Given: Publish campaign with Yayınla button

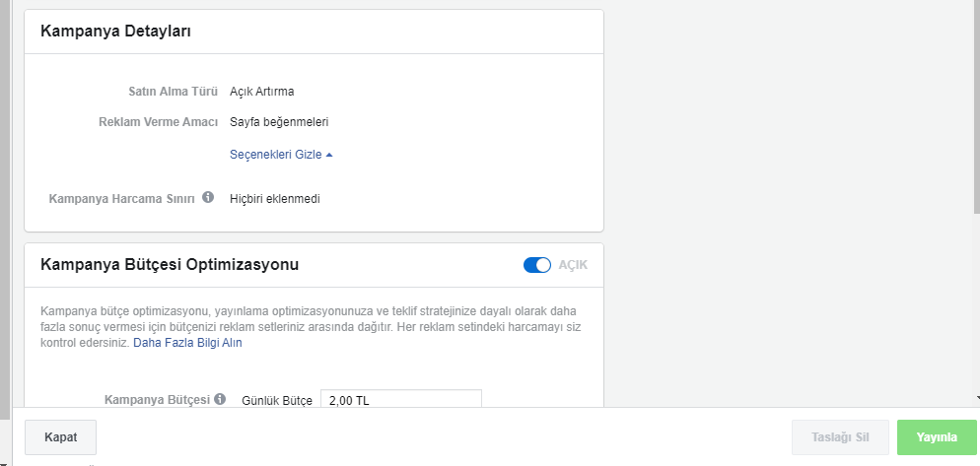Looking at the screenshot, I should point(937,437).
